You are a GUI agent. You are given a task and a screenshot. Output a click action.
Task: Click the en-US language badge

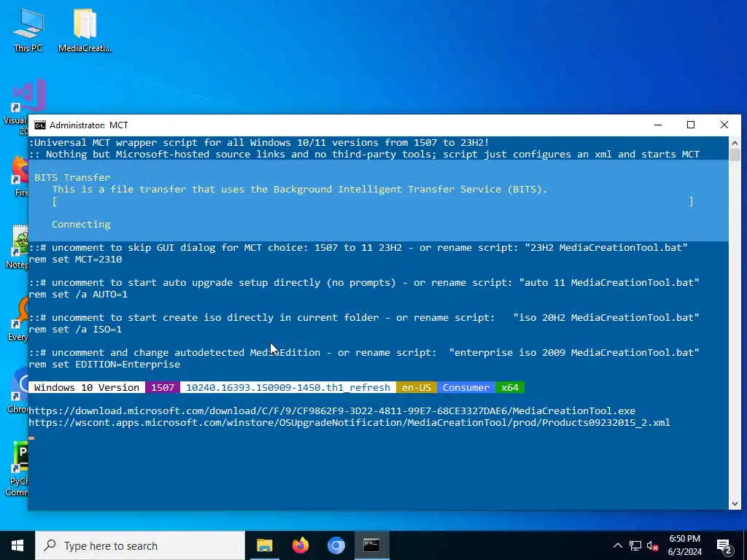[x=417, y=388]
